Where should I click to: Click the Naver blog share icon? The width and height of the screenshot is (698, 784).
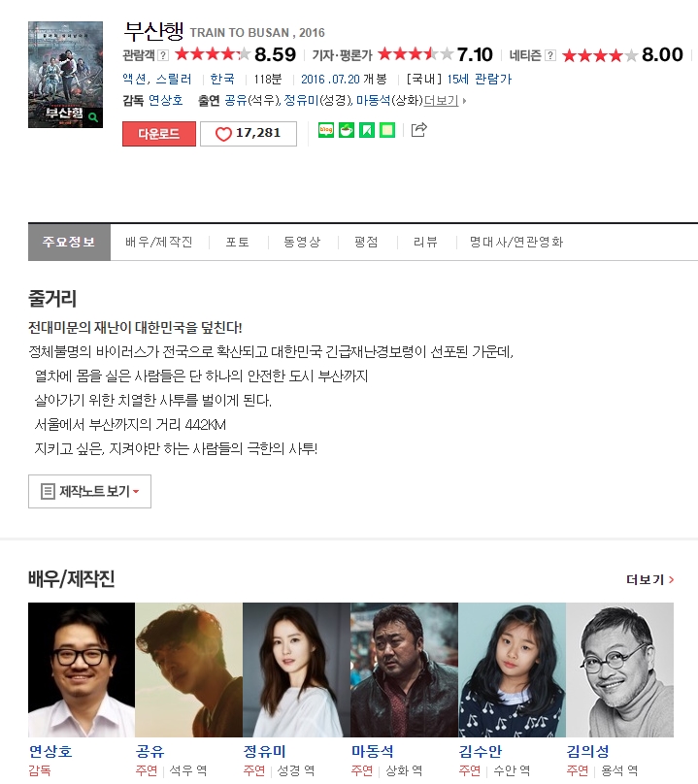pos(326,130)
